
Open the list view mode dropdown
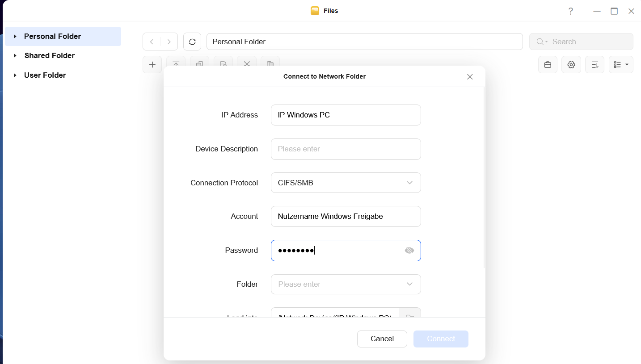coord(621,65)
